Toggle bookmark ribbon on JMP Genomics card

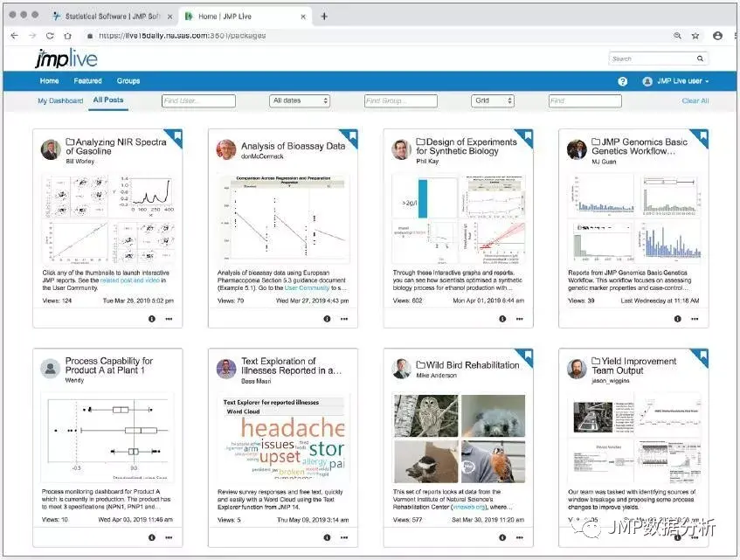(x=702, y=136)
